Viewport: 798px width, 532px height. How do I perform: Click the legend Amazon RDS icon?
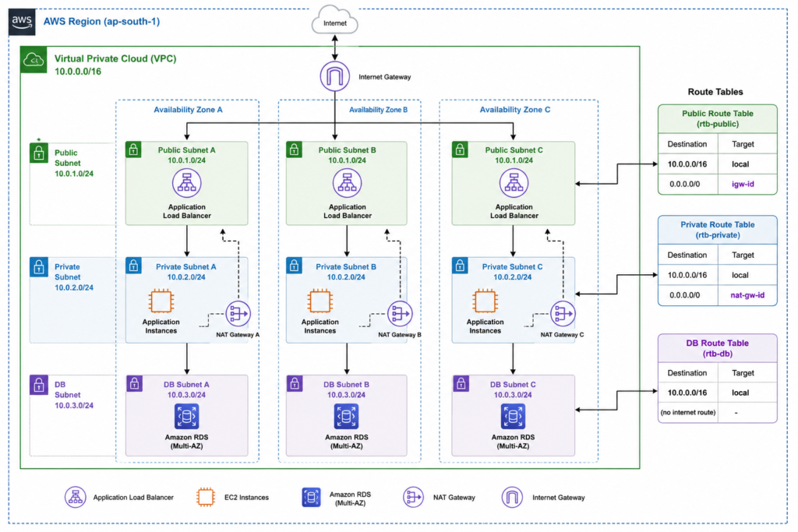tap(311, 498)
